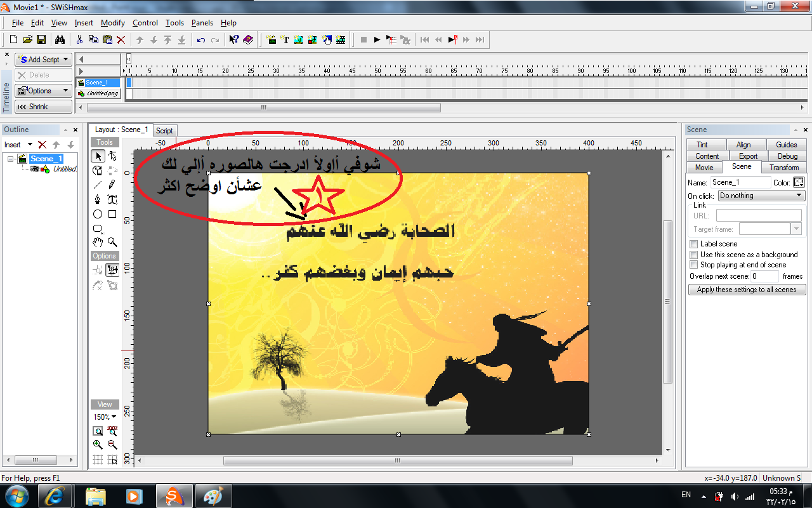Open the Add Script dropdown
The width and height of the screenshot is (812, 508).
(43, 59)
